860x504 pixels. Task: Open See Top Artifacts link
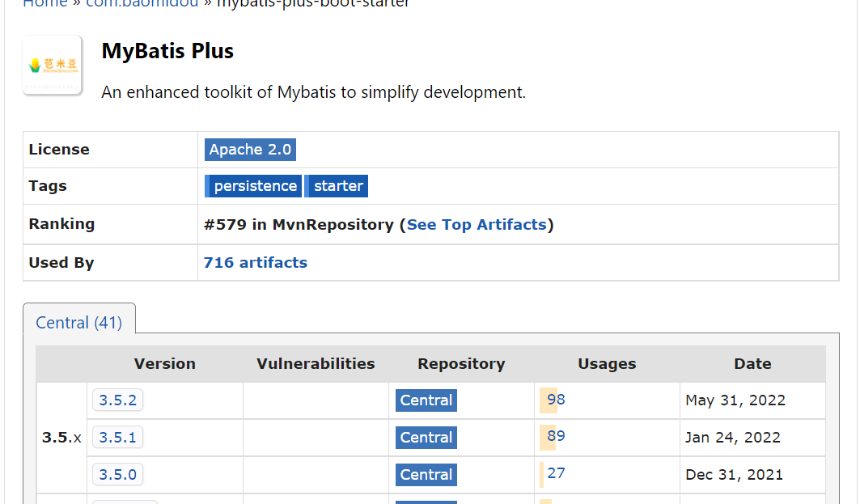(477, 225)
